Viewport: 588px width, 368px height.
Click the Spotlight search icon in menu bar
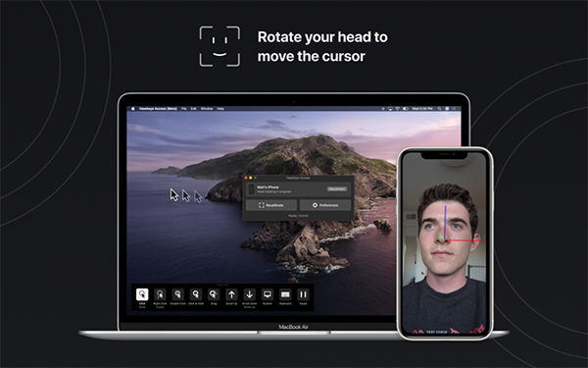(439, 109)
